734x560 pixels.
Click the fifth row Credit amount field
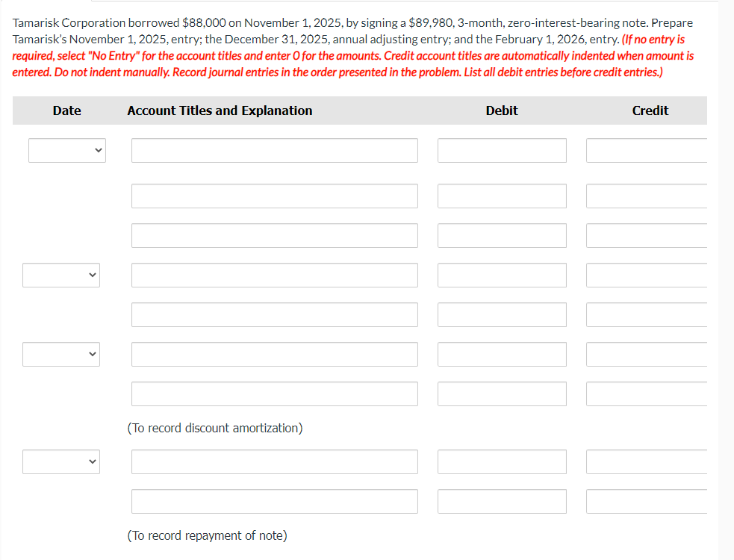coord(647,314)
